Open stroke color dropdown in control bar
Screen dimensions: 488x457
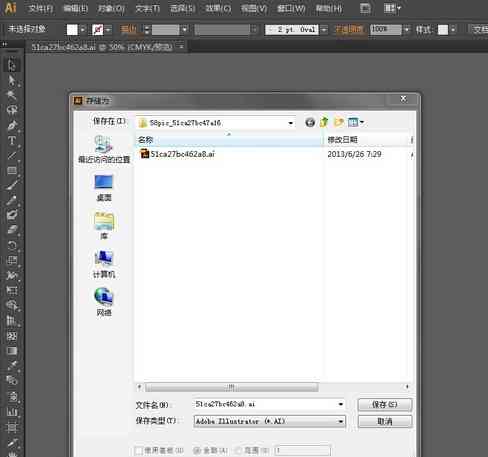tap(108, 30)
